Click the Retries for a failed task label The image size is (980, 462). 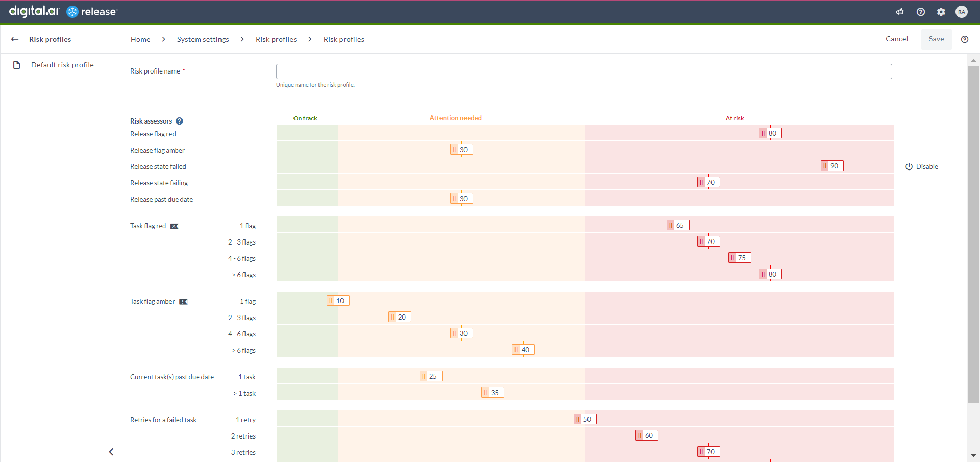[x=163, y=420]
